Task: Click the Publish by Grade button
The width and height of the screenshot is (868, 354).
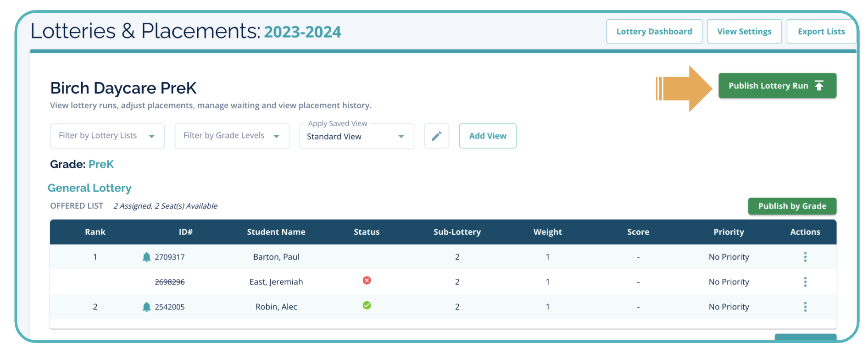Action: click(x=792, y=206)
